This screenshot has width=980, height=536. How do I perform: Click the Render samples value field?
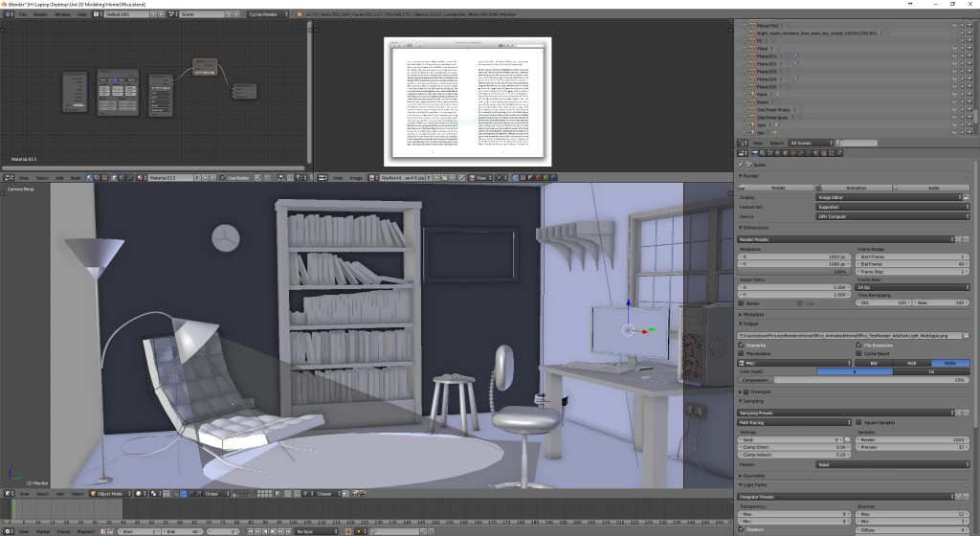click(914, 439)
